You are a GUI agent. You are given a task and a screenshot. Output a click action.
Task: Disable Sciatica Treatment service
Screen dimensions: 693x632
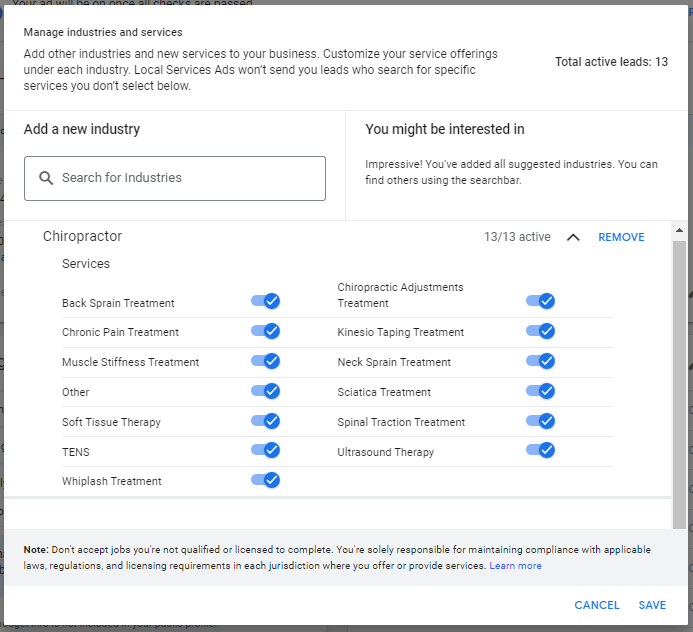click(x=540, y=392)
